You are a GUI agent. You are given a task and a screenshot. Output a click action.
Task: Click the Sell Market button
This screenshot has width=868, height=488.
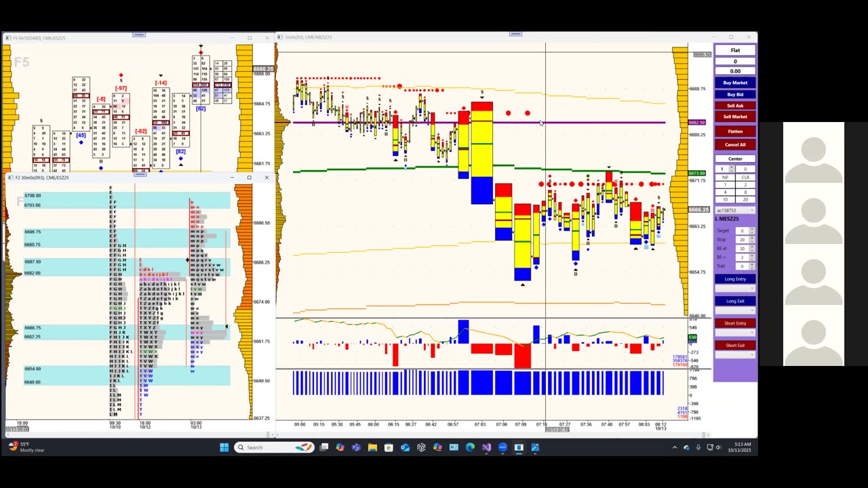click(x=735, y=117)
